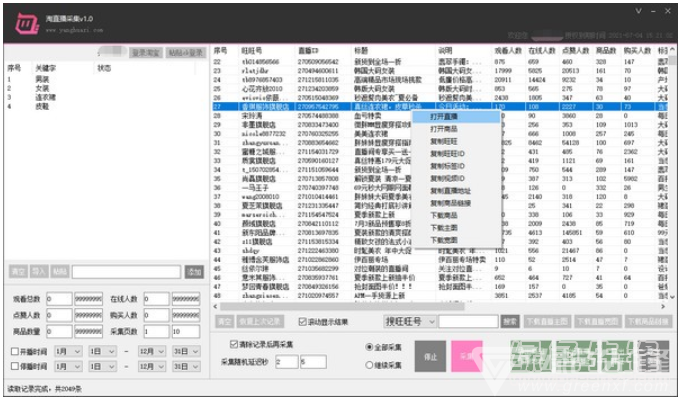
Task: Click 观看总数 minimum value field
Action: pos(59,299)
